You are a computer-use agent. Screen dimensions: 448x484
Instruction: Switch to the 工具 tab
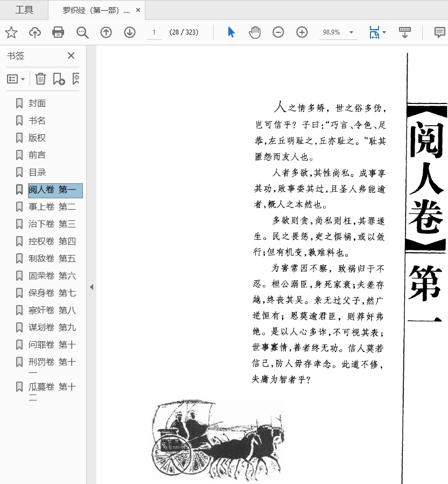pyautogui.click(x=24, y=10)
